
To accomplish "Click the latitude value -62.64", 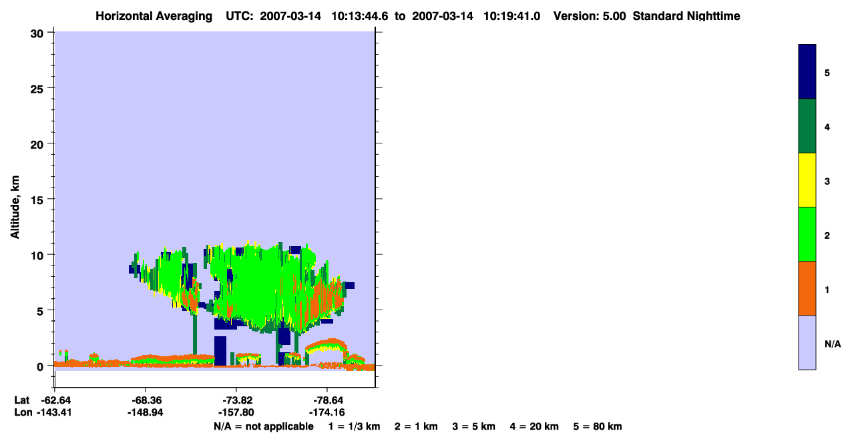I will 55,400.
